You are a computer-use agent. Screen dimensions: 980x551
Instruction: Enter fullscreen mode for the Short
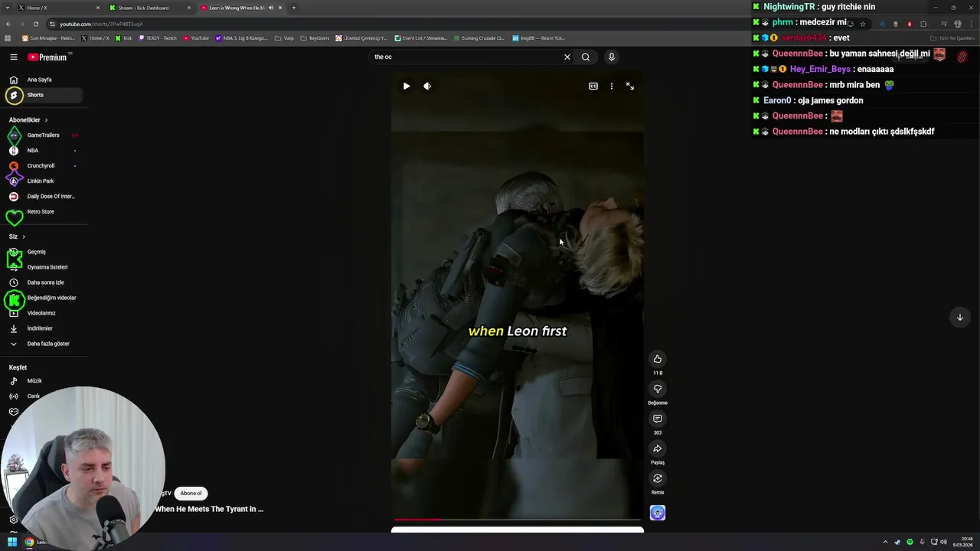[630, 86]
